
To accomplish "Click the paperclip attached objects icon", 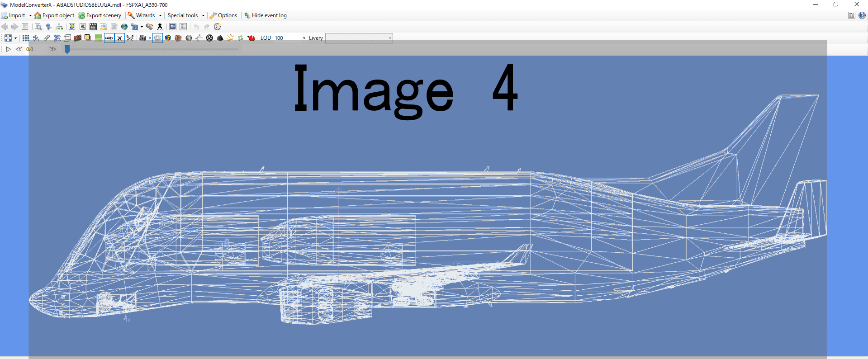I will click(x=47, y=38).
